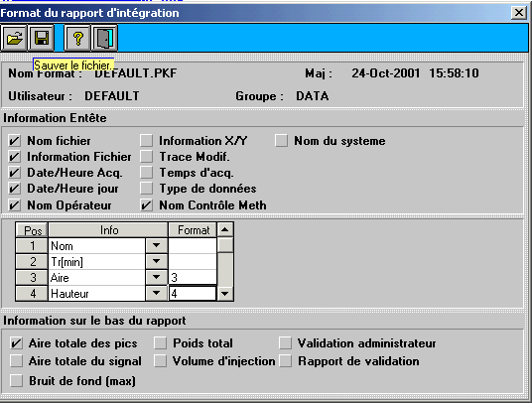Check Poids total in report footer
532x403 pixels.
coord(160,343)
